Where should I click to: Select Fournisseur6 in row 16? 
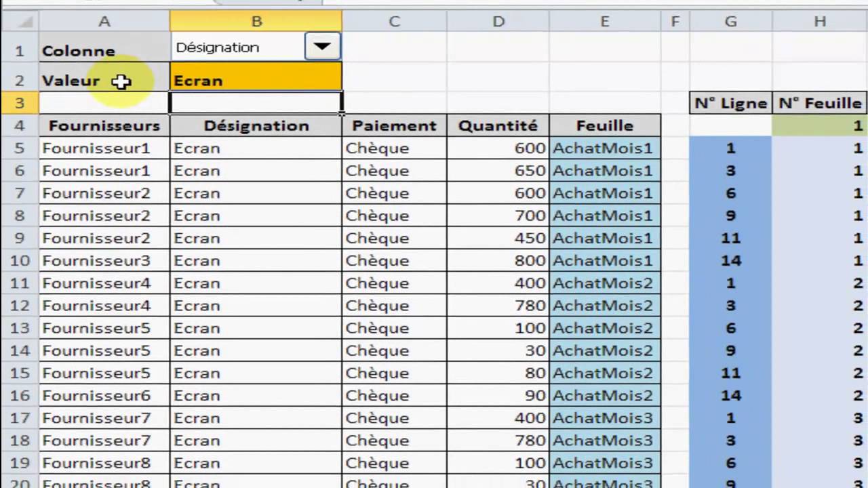[x=104, y=395]
